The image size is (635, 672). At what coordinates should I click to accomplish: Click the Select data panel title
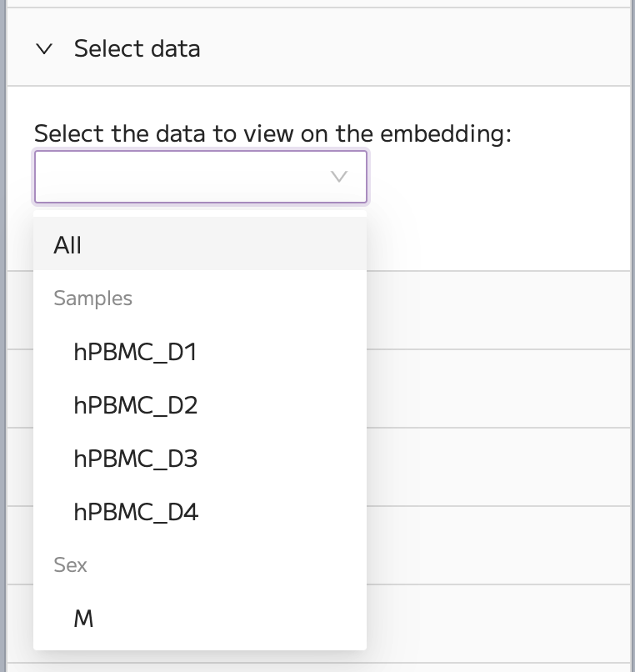pos(137,48)
